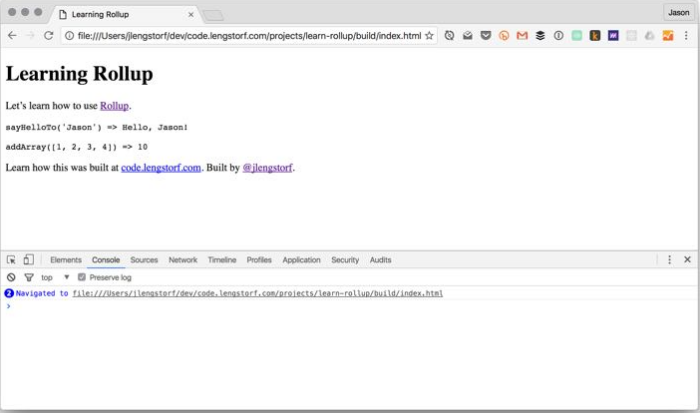This screenshot has width=700, height=413.
Task: Clear the console with the clear icon
Action: [x=11, y=278]
